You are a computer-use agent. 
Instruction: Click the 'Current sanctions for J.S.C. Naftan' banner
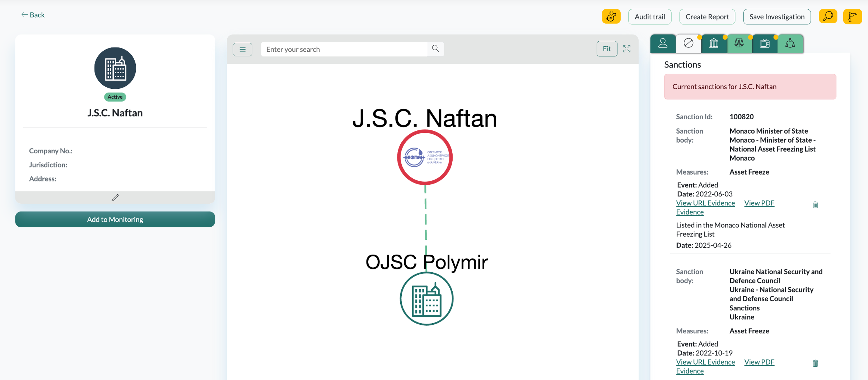click(x=750, y=87)
